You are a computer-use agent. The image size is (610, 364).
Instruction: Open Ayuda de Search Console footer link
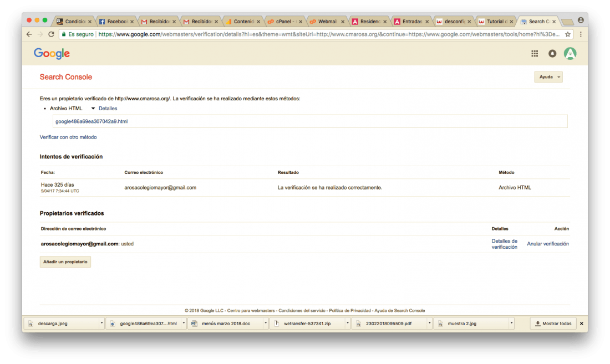pos(399,311)
